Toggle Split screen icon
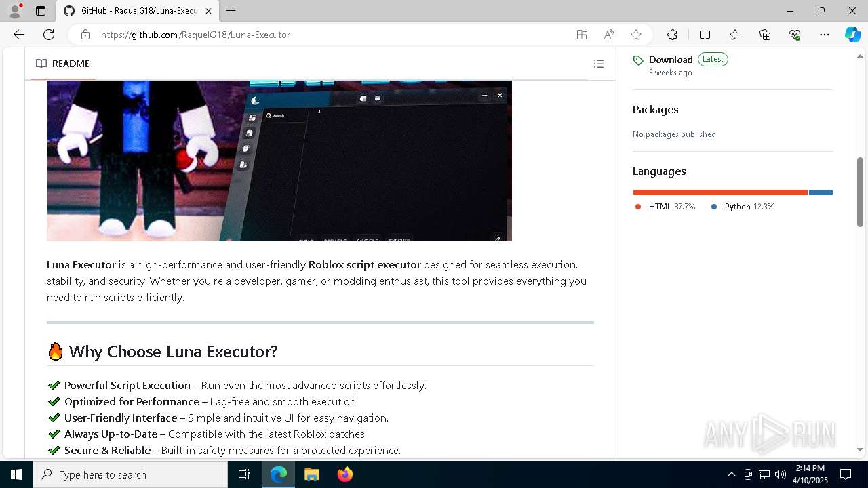This screenshot has height=488, width=868. (x=705, y=35)
